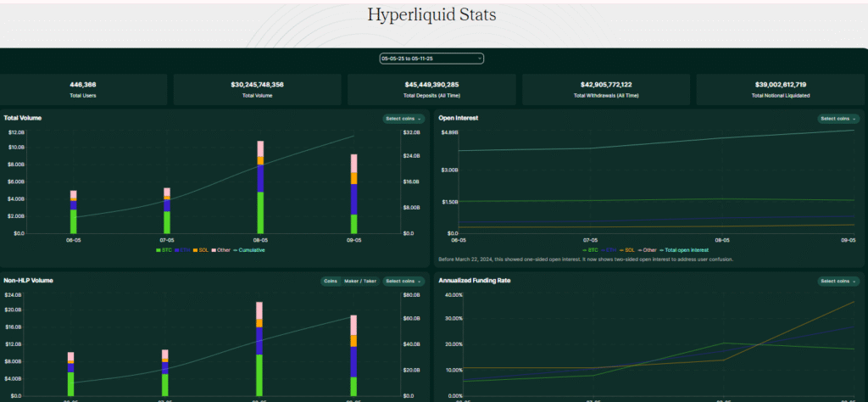Click the Total Notional Liquidated stat card
Image resolution: width=868 pixels, height=402 pixels.
(x=780, y=90)
